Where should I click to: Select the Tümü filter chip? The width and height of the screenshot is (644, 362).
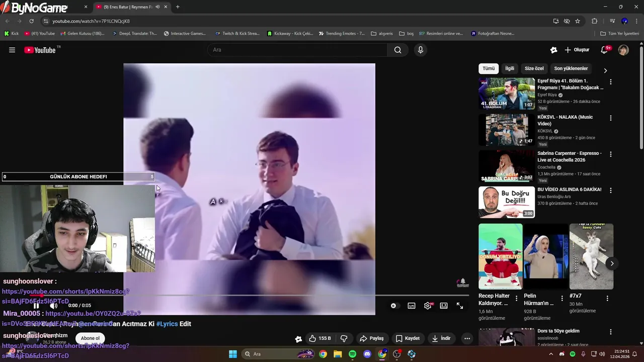489,68
